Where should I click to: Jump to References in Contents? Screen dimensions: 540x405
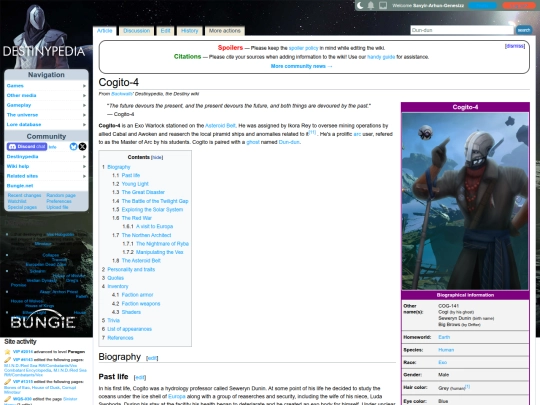[120, 338]
